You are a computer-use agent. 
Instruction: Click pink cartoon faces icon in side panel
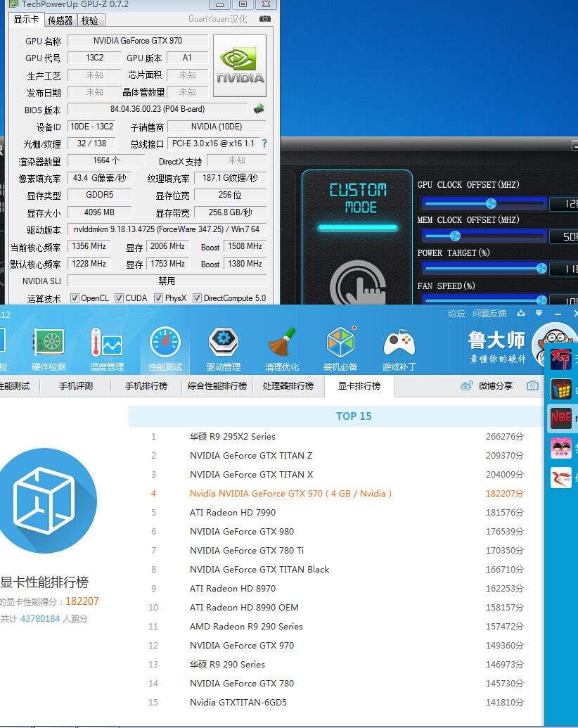click(x=561, y=448)
